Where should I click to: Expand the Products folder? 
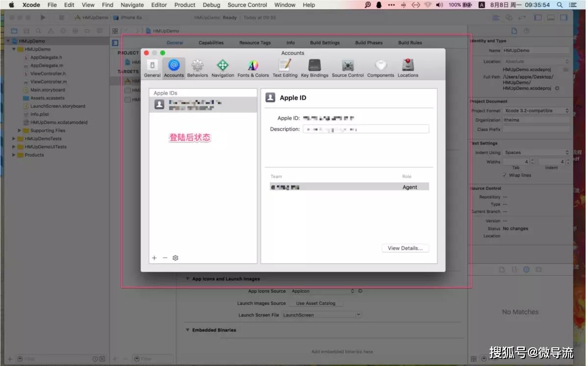[14, 155]
